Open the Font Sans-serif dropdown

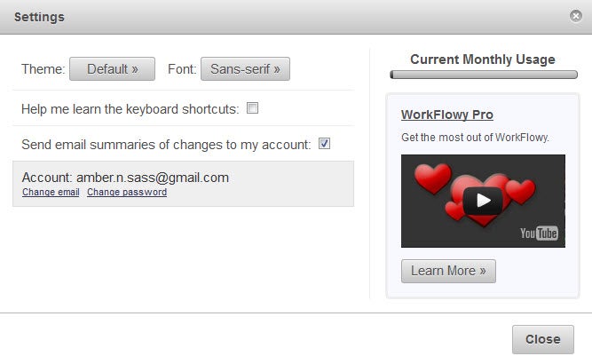click(x=245, y=68)
